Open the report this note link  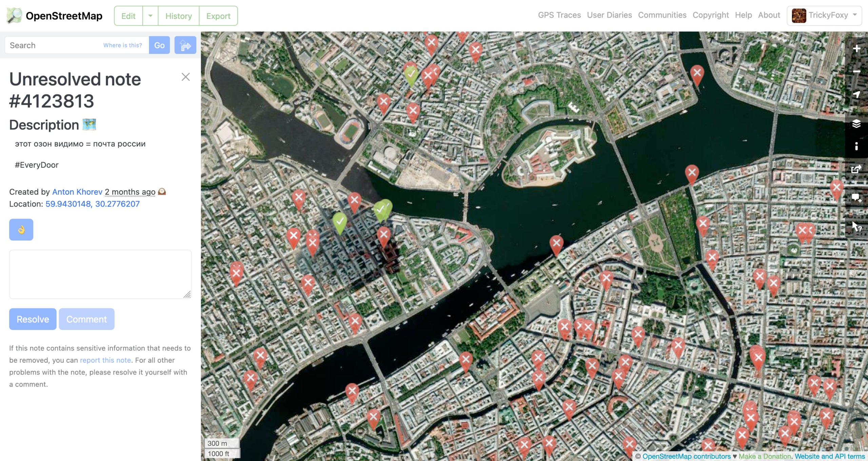pyautogui.click(x=105, y=360)
